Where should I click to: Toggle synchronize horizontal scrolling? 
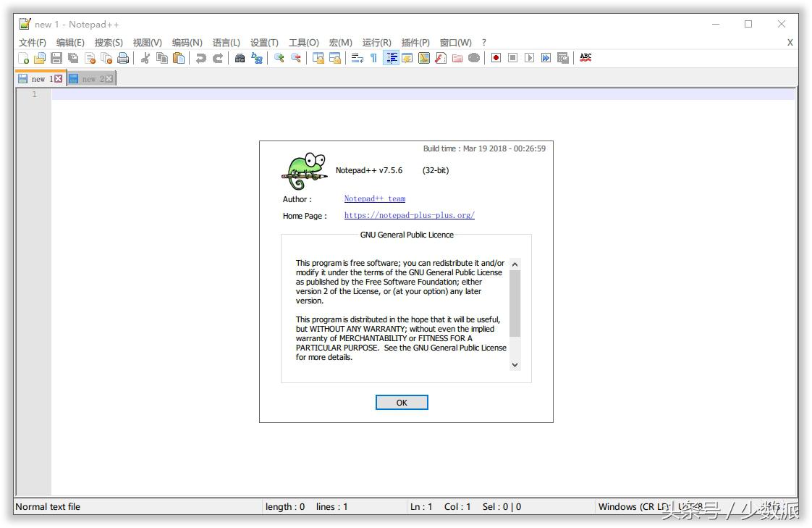click(x=336, y=57)
